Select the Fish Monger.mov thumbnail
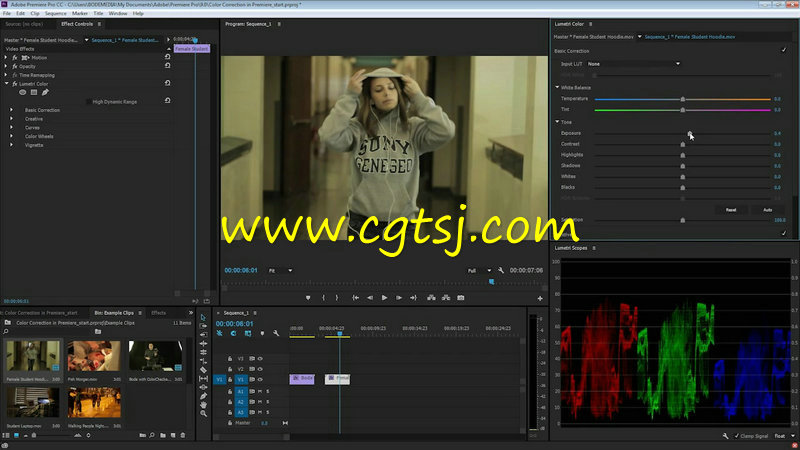 point(94,356)
